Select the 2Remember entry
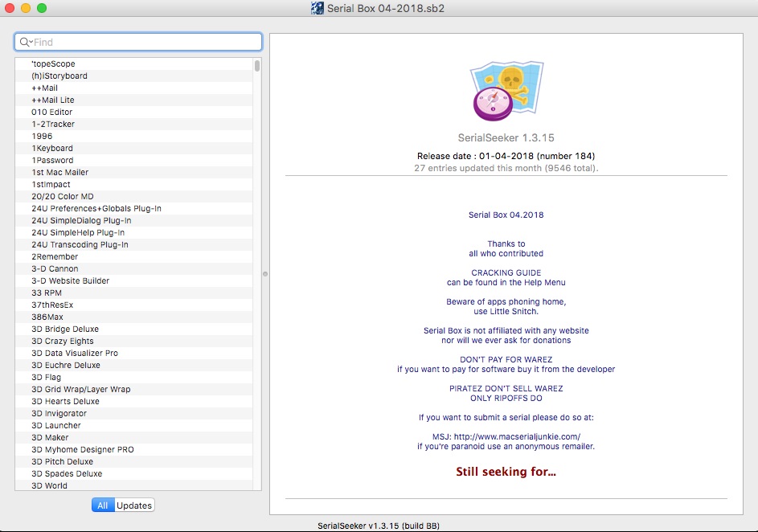Image resolution: width=758 pixels, height=532 pixels. [134, 257]
